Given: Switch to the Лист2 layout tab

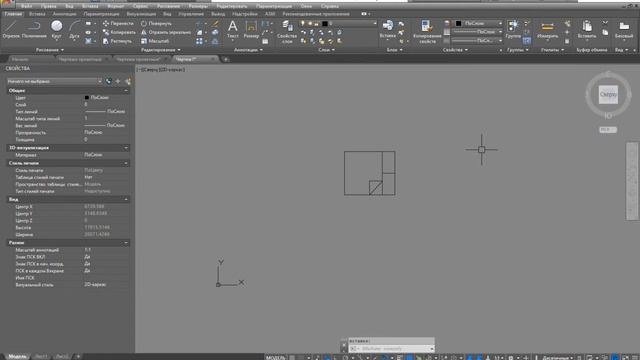Looking at the screenshot, I should pyautogui.click(x=62, y=357).
